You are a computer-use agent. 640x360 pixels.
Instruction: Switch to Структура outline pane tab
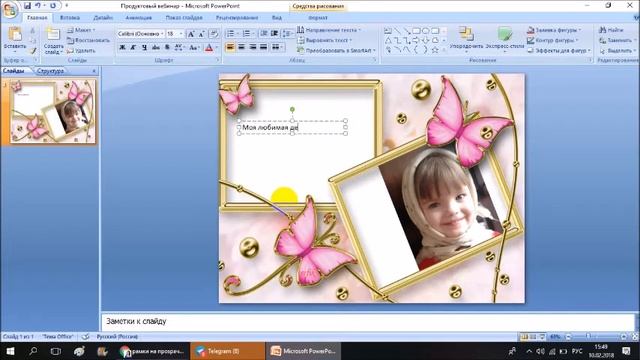pos(50,71)
